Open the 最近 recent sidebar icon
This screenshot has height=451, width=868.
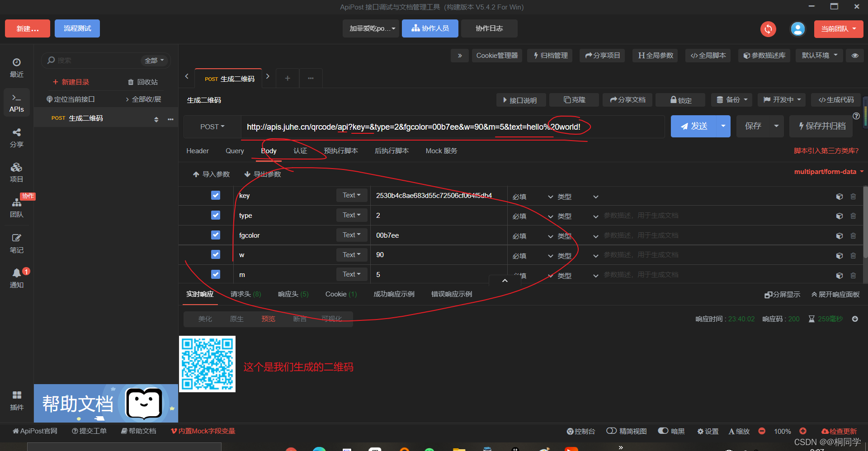(17, 68)
